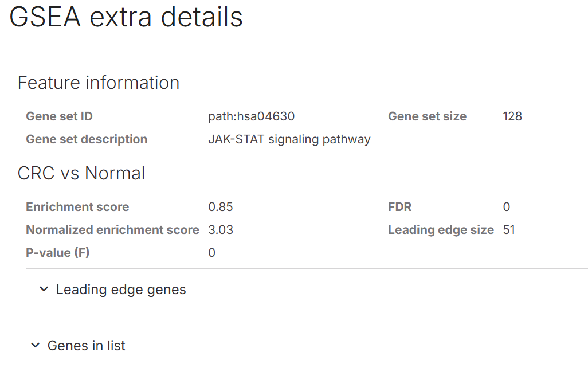
Task: Click the Normalized enrichment score value 3.03
Action: click(221, 230)
